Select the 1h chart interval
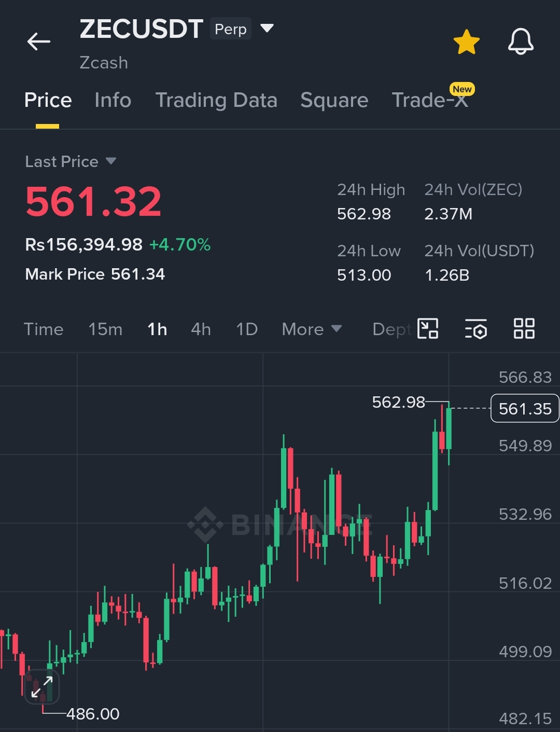 (x=157, y=329)
